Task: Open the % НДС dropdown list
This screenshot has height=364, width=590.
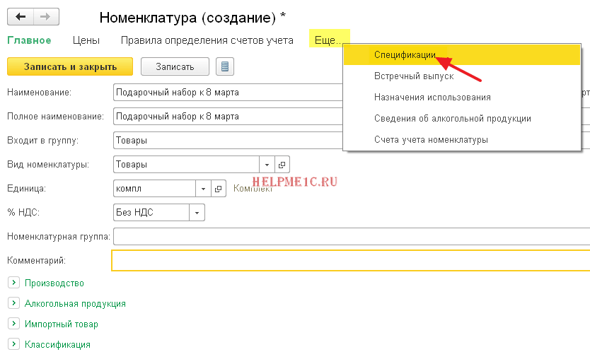Action: [197, 212]
